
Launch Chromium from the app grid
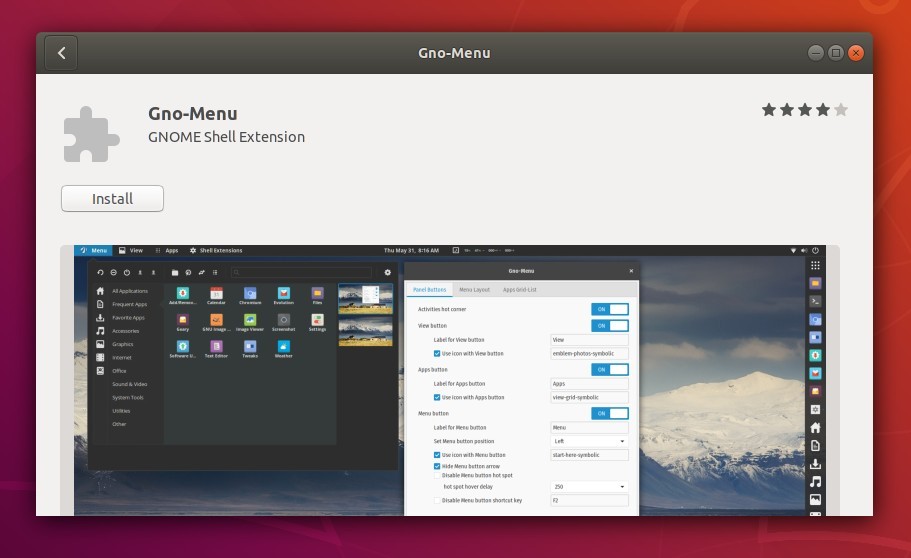tap(250, 296)
